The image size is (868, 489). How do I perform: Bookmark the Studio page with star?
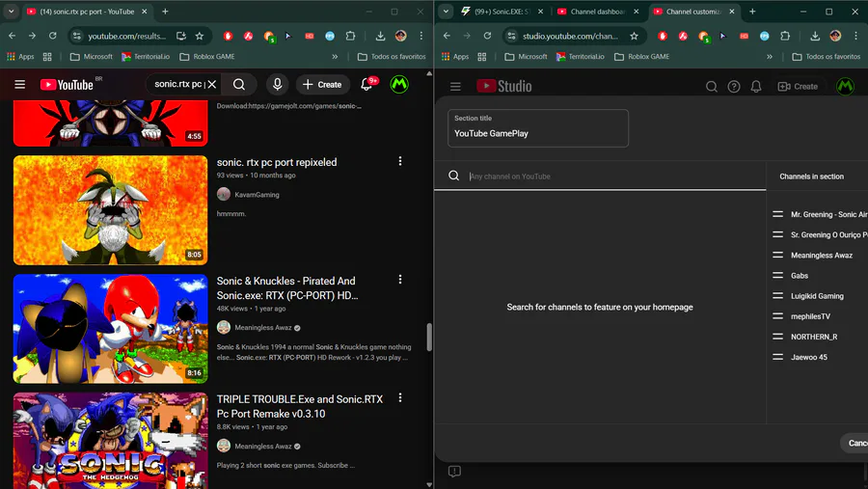(x=634, y=36)
